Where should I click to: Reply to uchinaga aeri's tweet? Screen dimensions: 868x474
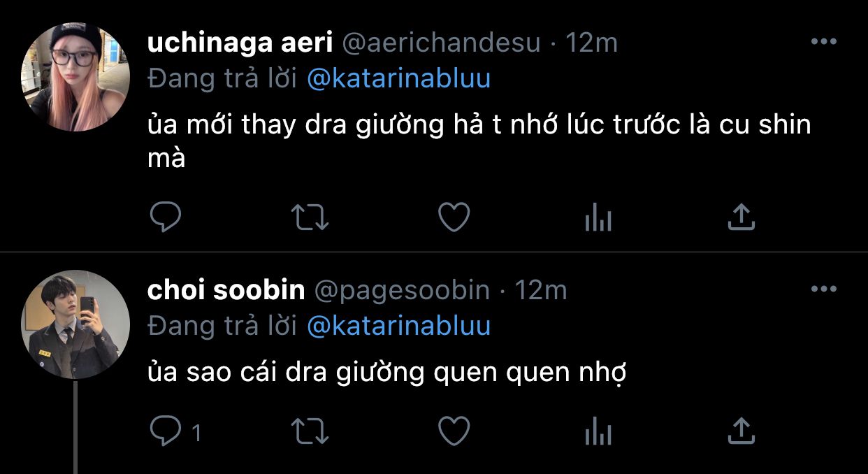click(166, 218)
